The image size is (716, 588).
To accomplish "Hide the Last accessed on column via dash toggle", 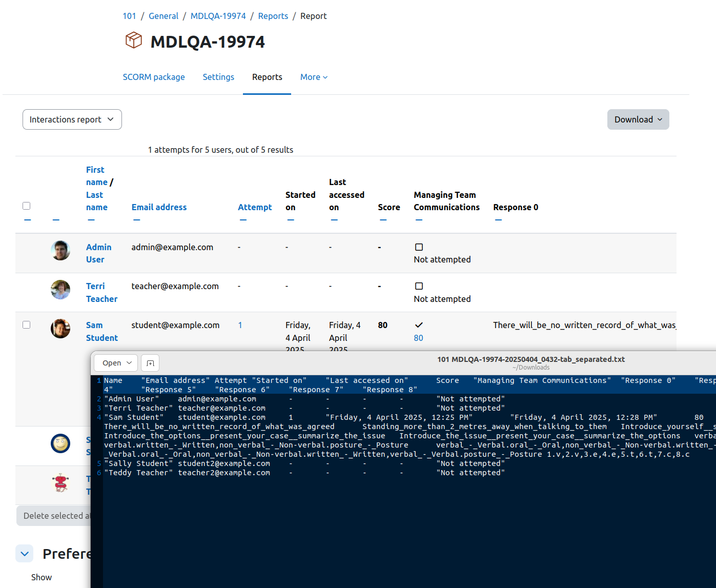I will click(x=334, y=220).
